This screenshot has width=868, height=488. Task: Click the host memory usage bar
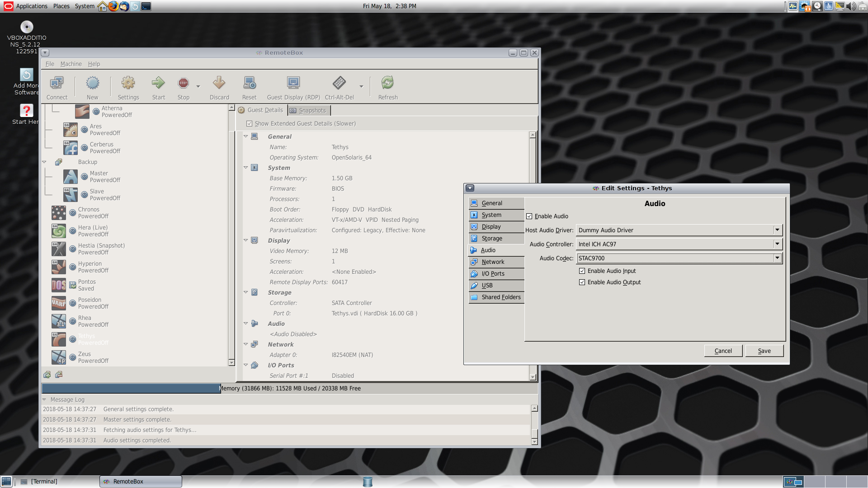point(289,388)
